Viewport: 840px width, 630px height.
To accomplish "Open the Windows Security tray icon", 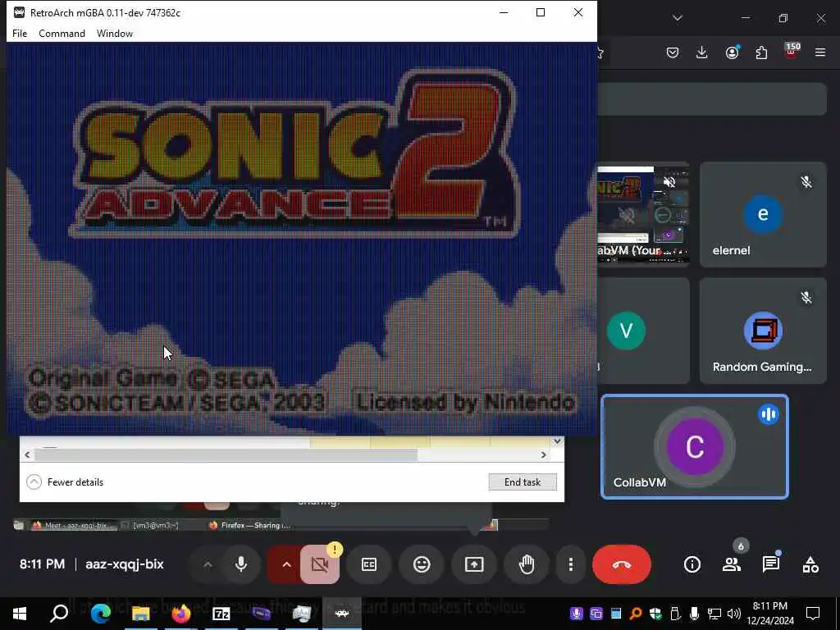I will tap(655, 614).
